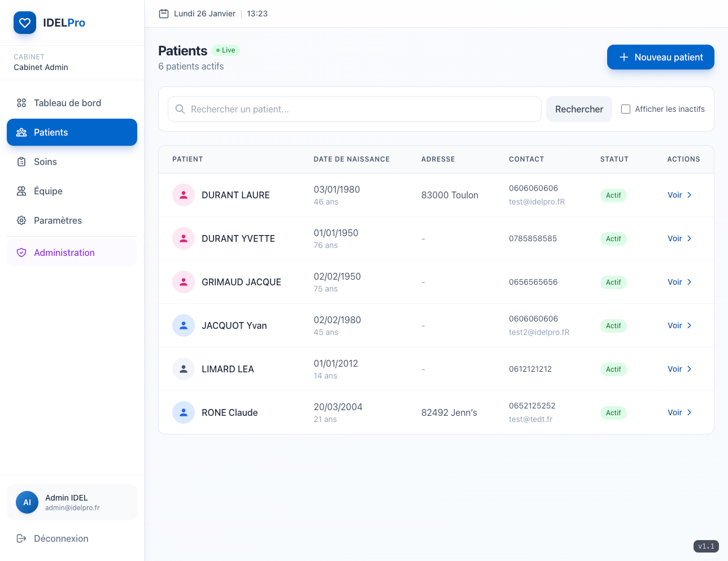Click the Administration shield icon
Screen dimensions: 728x561
[21, 253]
